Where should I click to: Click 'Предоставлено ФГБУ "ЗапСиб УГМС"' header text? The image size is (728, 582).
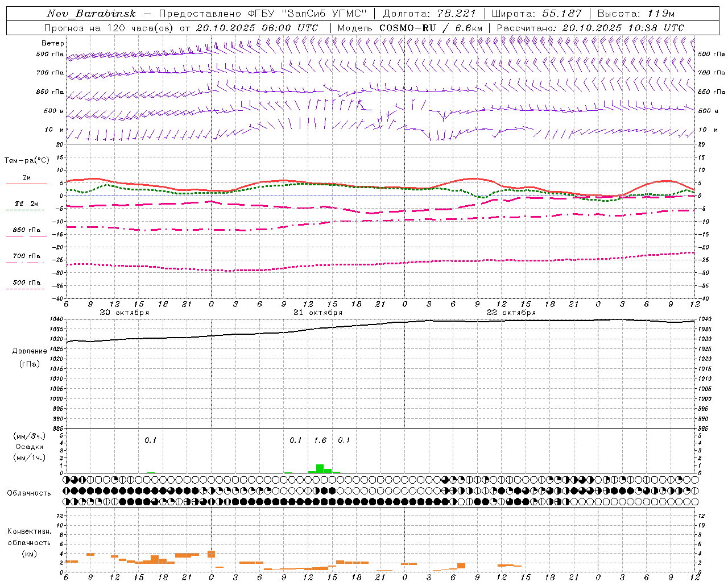tap(263, 14)
